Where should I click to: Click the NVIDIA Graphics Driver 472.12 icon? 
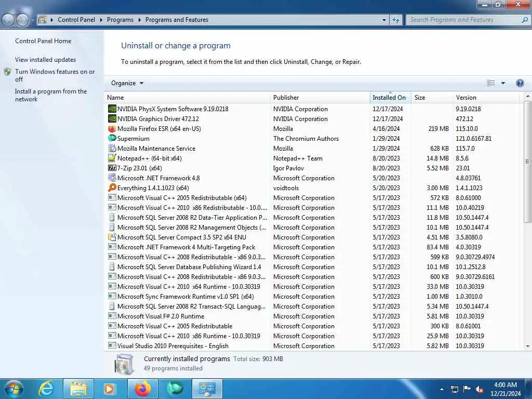[112, 119]
